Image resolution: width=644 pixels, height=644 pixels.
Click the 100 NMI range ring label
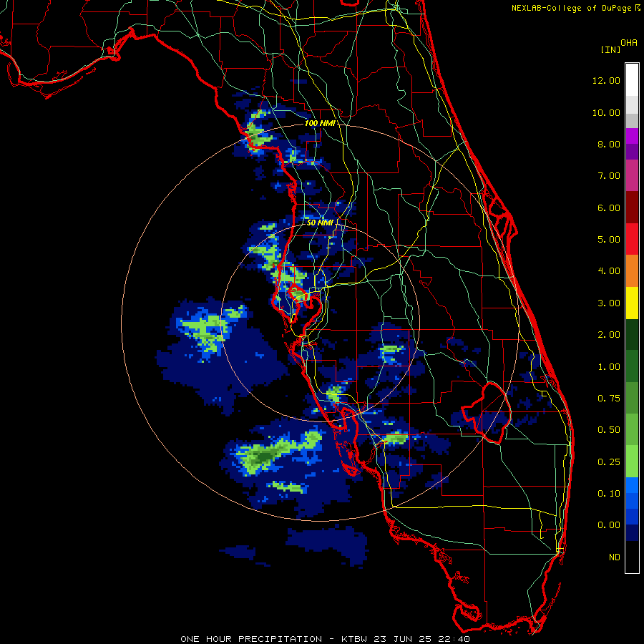tap(320, 123)
